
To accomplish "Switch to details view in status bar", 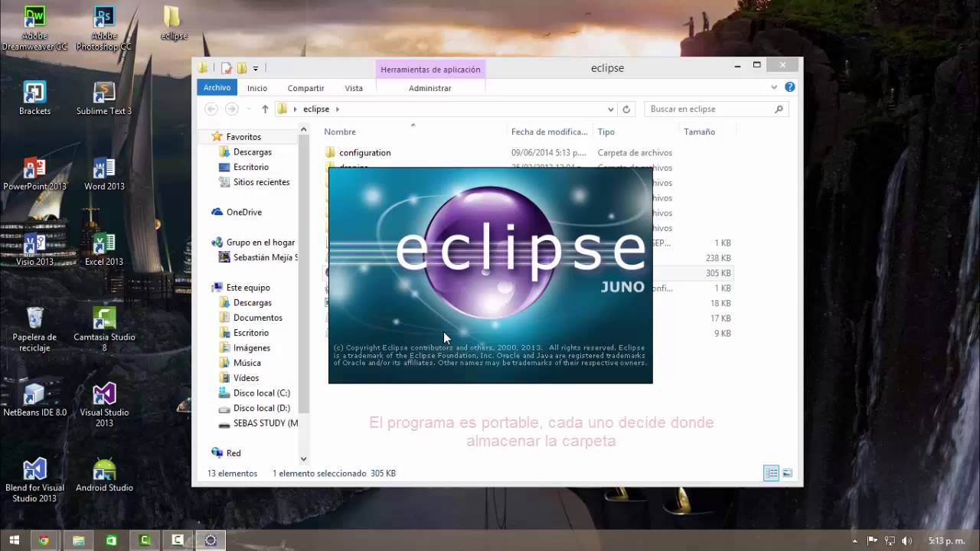I will point(772,473).
